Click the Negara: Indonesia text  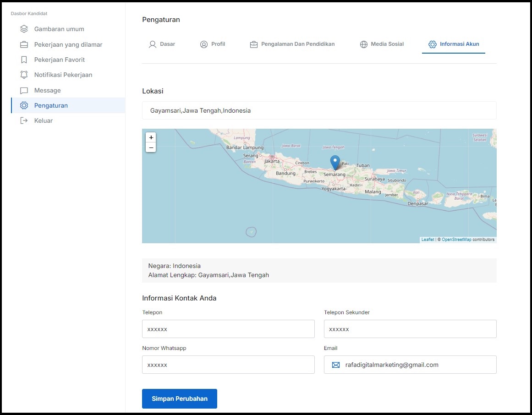[x=175, y=266]
